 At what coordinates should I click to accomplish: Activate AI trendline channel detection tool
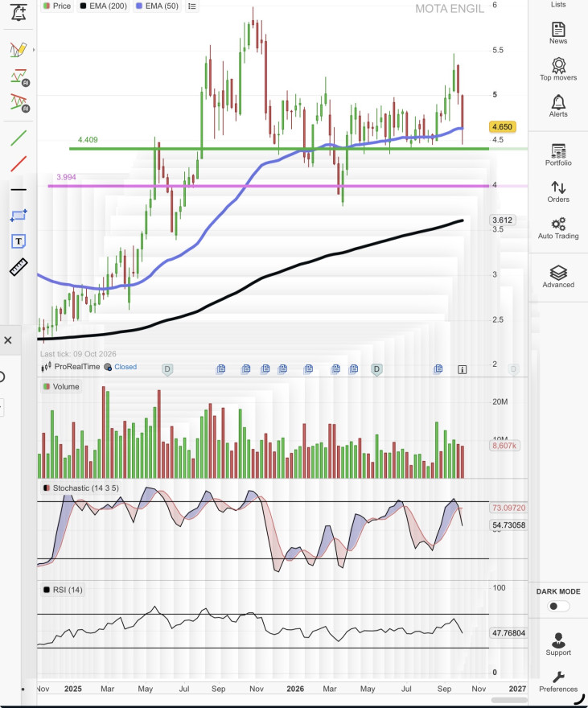(x=19, y=103)
